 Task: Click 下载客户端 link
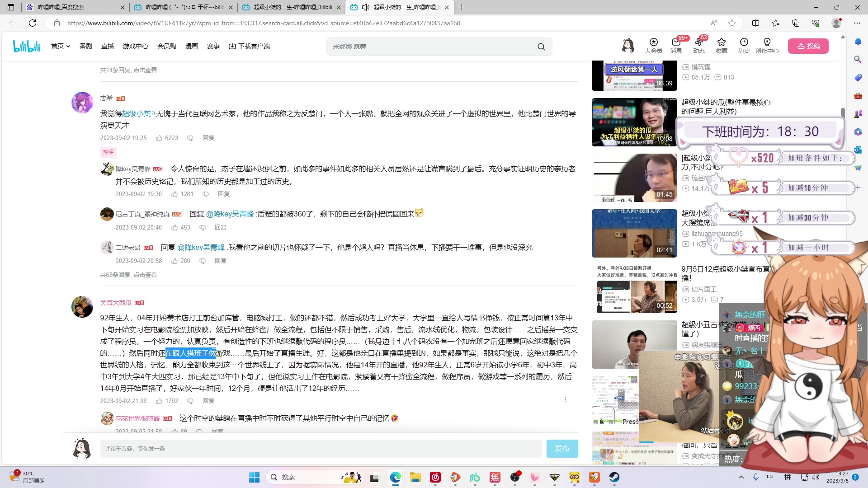tap(249, 46)
